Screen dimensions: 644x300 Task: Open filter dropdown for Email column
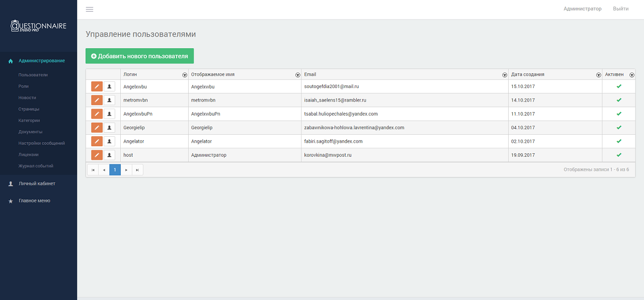(x=505, y=75)
